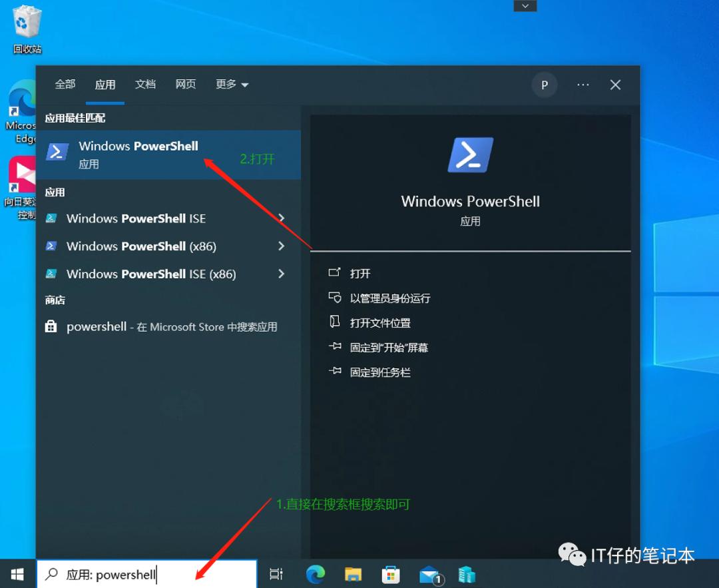This screenshot has width=719, height=588.
Task: Open the three-dot options menu
Action: (583, 85)
